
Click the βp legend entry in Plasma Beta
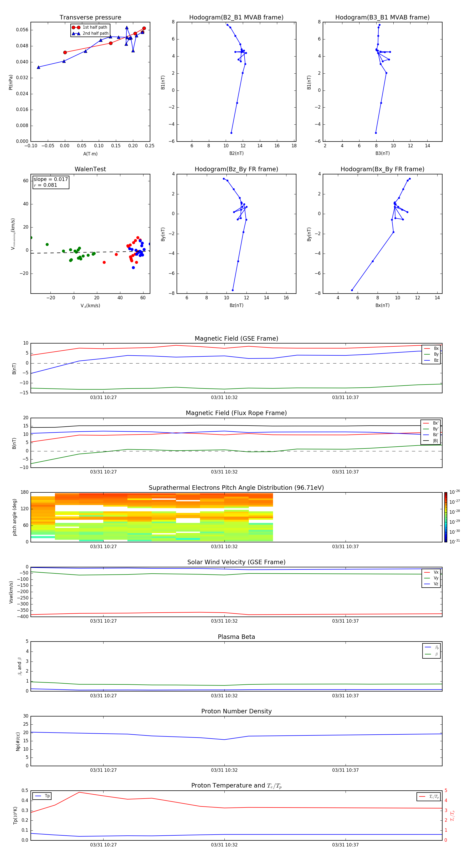431,647
